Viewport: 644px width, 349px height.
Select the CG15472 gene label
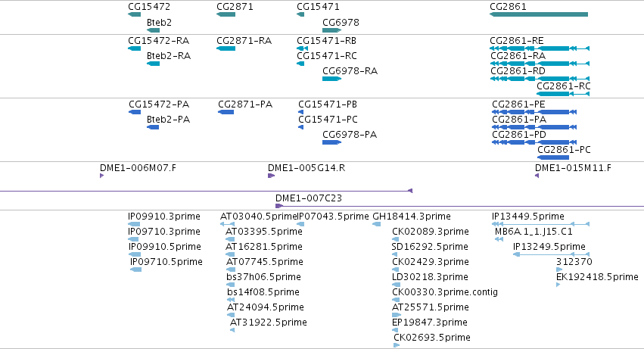click(x=149, y=7)
